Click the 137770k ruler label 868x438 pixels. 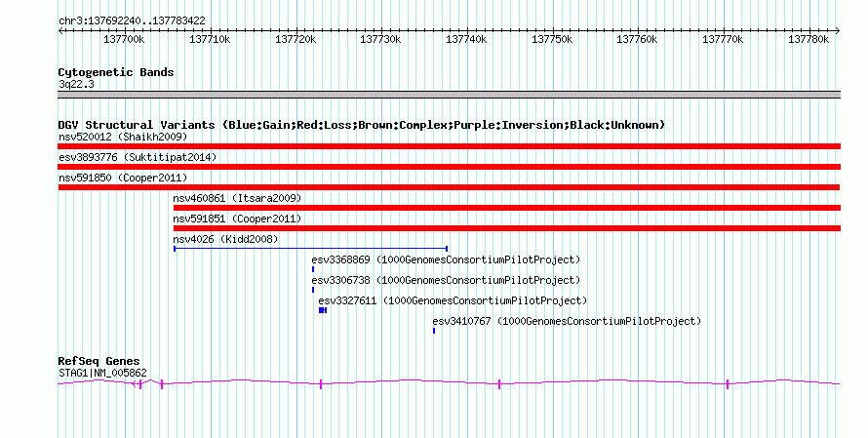(723, 39)
